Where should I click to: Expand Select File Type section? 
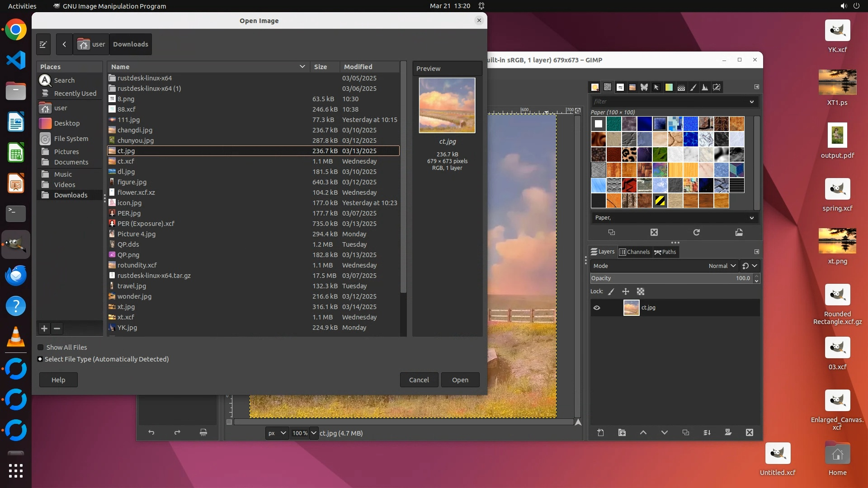pyautogui.click(x=40, y=359)
